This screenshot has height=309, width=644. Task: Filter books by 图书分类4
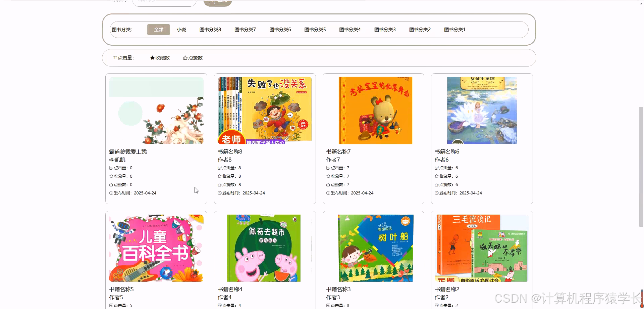pyautogui.click(x=350, y=30)
